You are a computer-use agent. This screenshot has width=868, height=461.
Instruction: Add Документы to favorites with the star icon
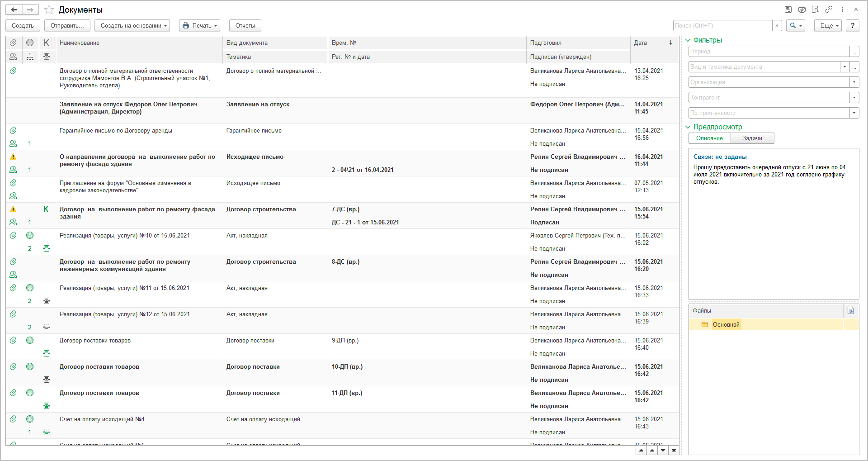[49, 10]
